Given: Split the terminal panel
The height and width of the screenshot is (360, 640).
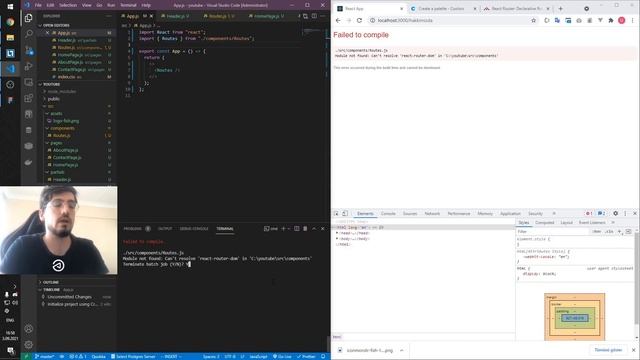Looking at the screenshot, I should [297, 229].
